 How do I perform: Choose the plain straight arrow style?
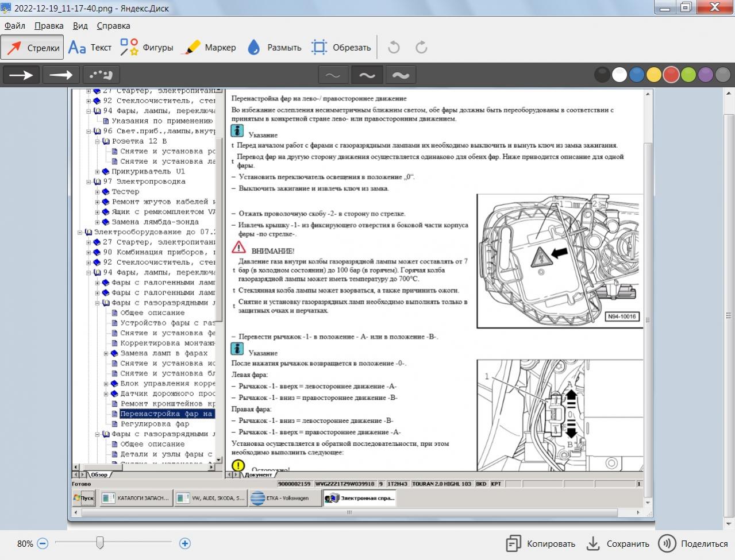pos(21,75)
